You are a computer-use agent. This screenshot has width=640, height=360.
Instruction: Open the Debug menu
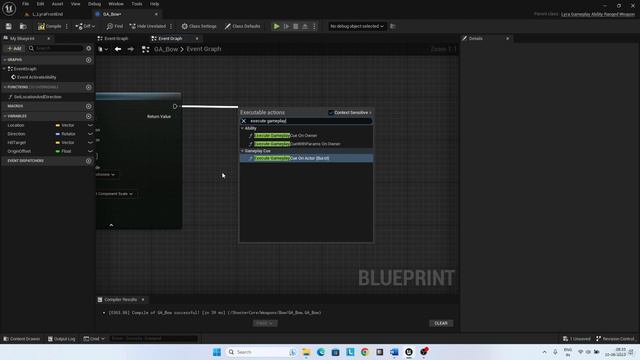coord(94,4)
